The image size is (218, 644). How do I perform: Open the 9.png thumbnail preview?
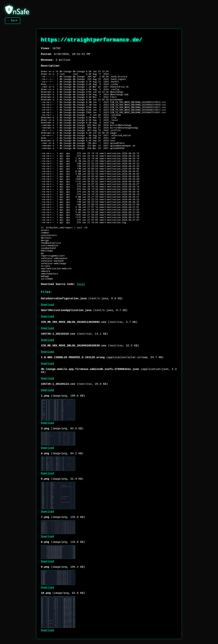pyautogui.click(x=58, y=577)
